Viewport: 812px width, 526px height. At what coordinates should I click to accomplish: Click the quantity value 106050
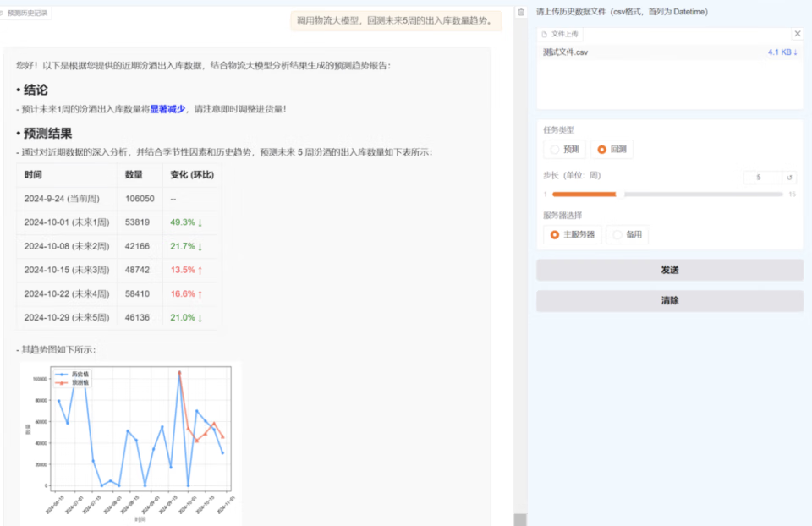click(x=140, y=199)
